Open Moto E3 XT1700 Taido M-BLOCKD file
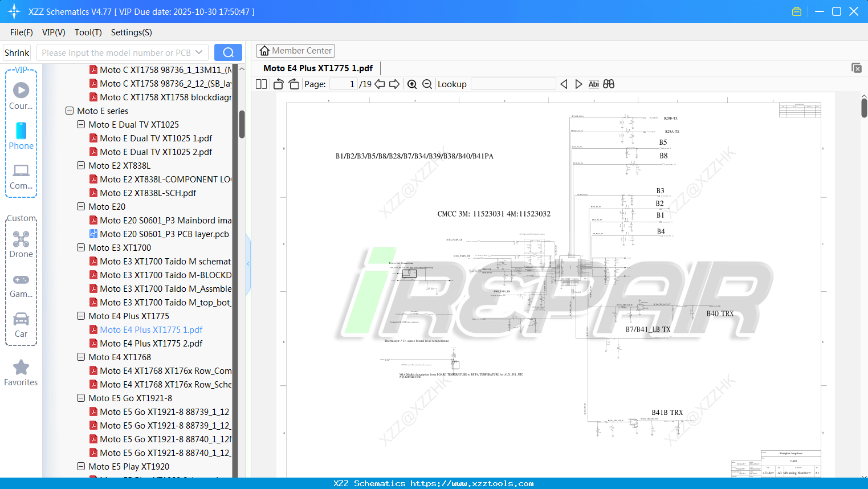 coord(165,275)
